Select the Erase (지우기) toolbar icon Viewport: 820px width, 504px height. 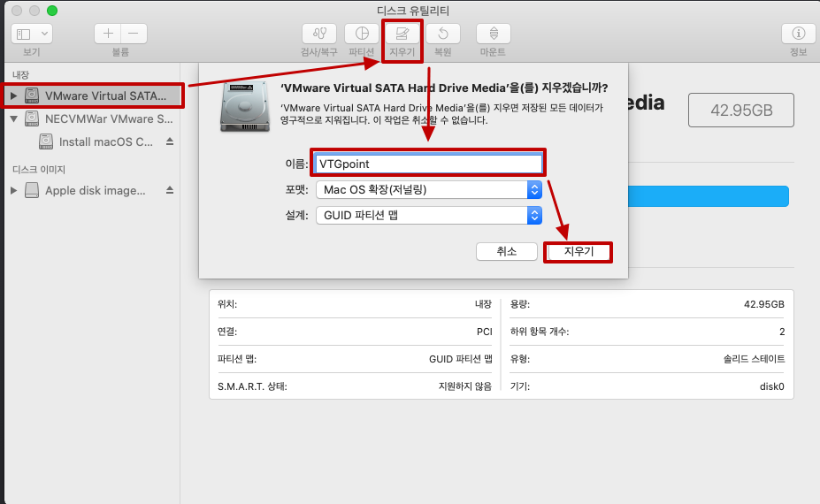click(x=402, y=34)
